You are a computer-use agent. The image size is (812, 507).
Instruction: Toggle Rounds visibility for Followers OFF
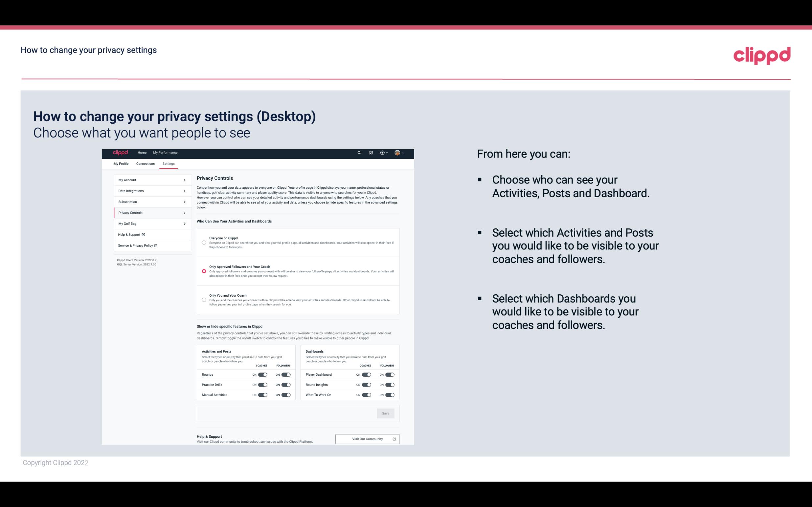point(286,374)
